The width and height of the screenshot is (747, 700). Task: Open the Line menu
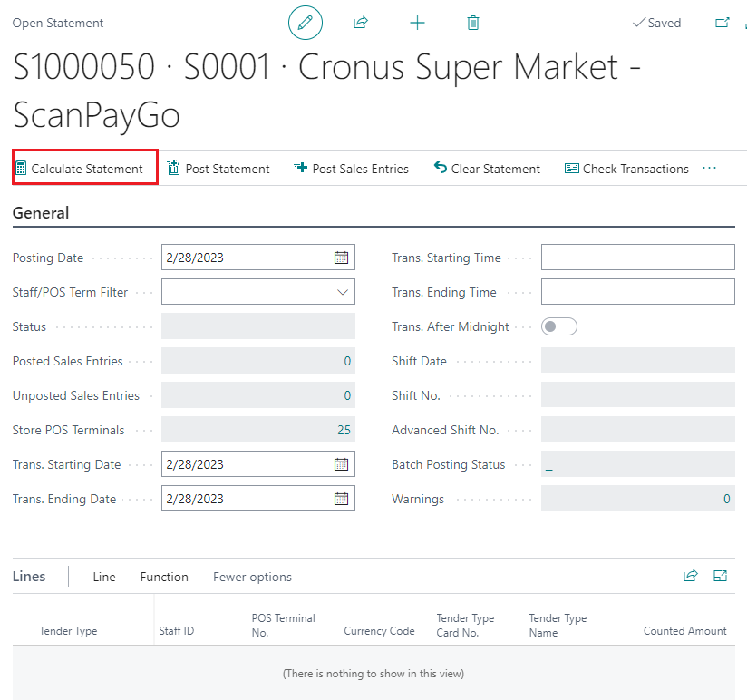pyautogui.click(x=104, y=577)
